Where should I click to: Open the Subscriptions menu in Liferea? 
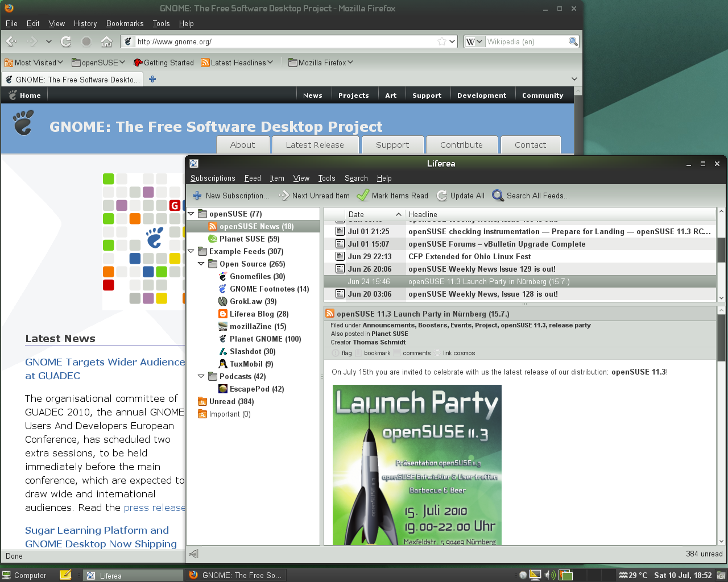tap(213, 178)
